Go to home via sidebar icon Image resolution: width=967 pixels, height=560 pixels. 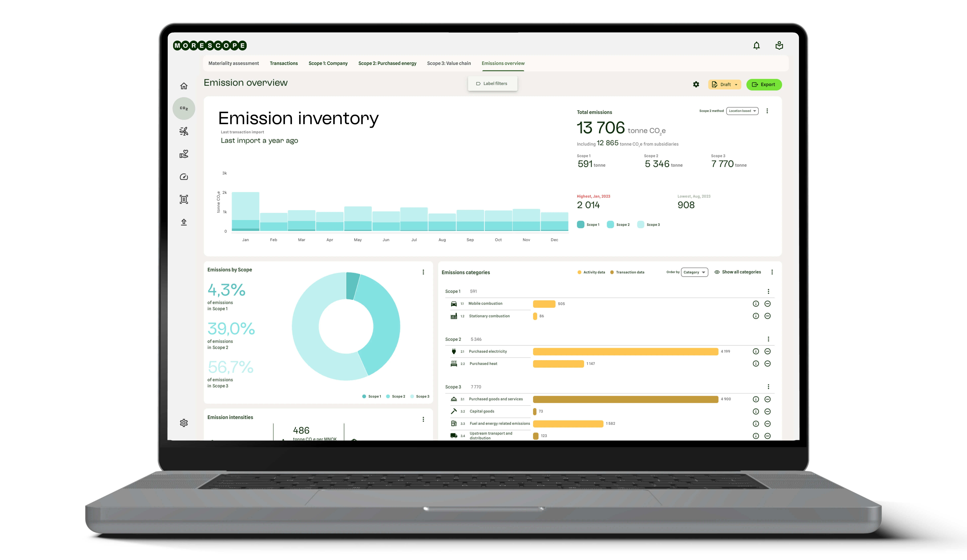(x=184, y=86)
